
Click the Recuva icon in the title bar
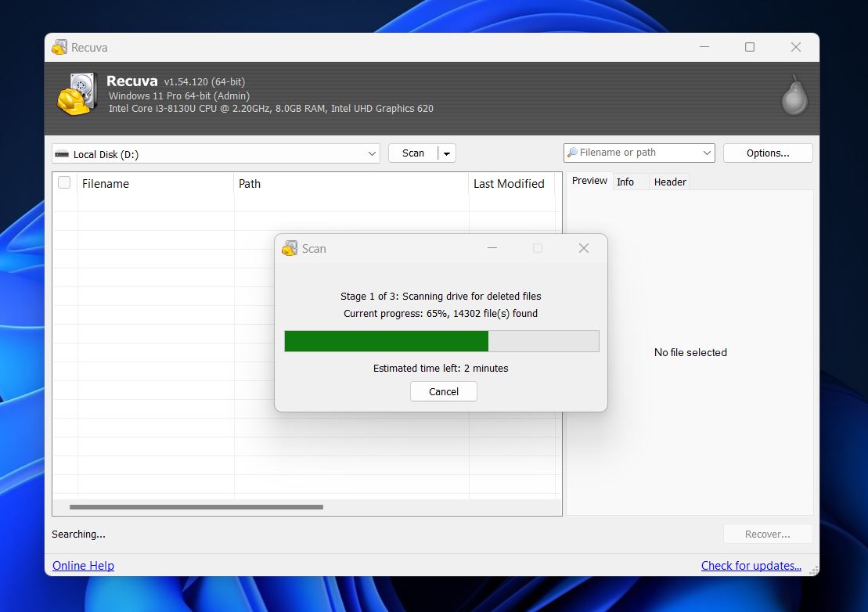(x=59, y=47)
